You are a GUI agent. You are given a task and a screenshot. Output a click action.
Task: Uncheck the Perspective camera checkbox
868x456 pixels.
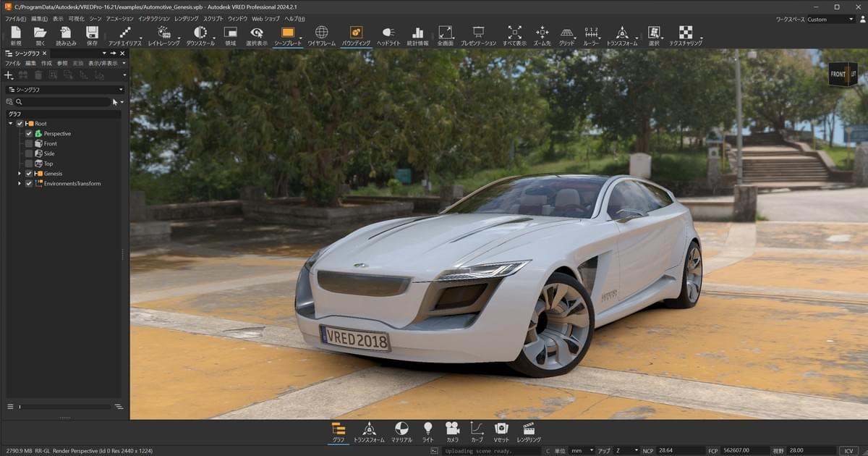pos(29,134)
